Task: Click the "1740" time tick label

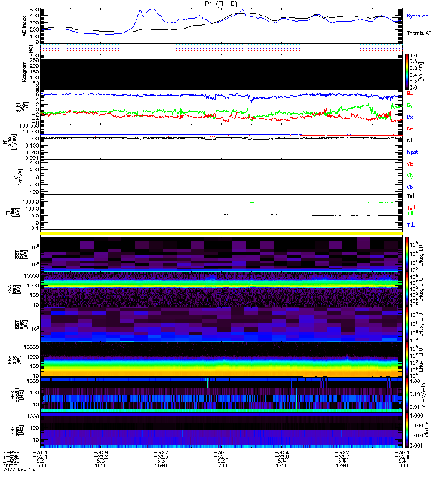Action: coord(342,465)
